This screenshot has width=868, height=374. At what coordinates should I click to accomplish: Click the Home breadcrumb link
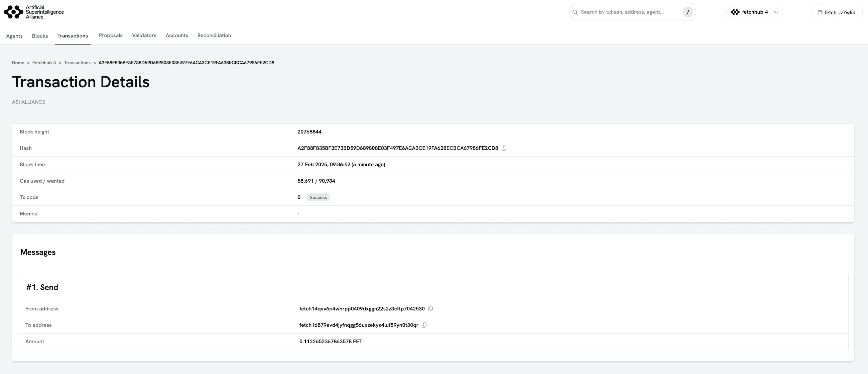pyautogui.click(x=18, y=63)
